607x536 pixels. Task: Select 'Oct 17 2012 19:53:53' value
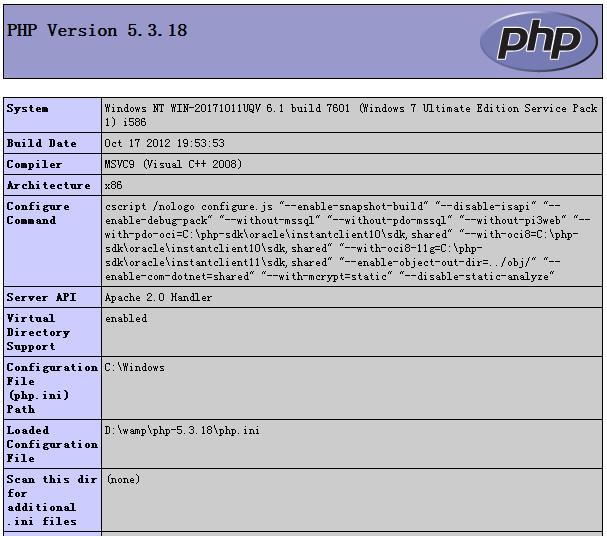[x=165, y=143]
